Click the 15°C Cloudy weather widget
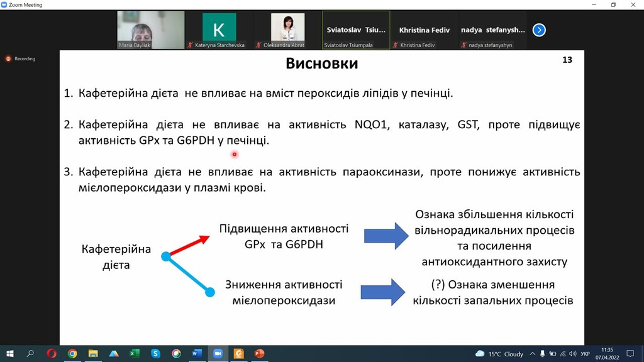This screenshot has height=362, width=644. coord(499,354)
